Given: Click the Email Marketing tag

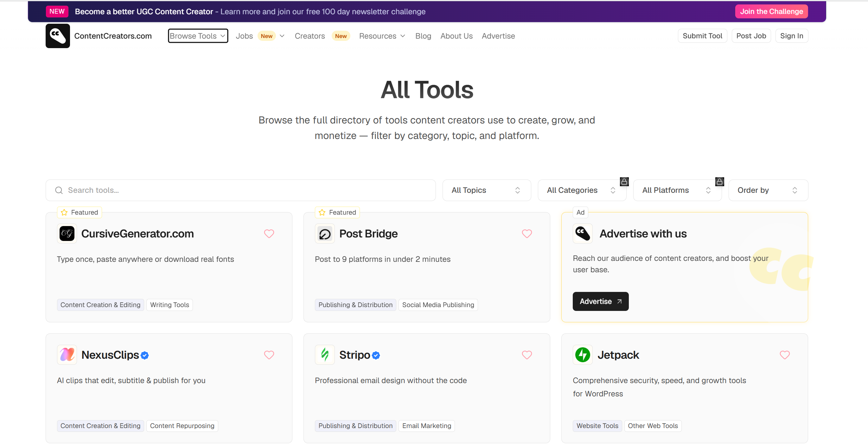Looking at the screenshot, I should coord(427,426).
